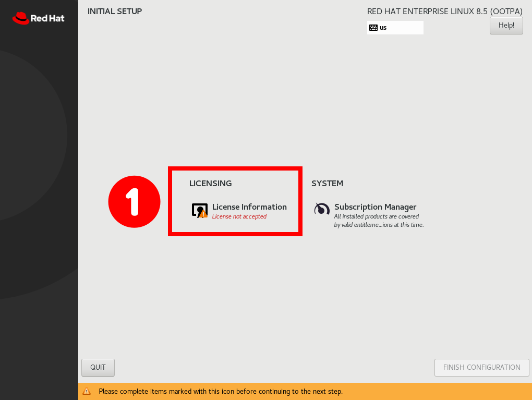Select the us keyboard layout field
This screenshot has width=532, height=400.
pyautogui.click(x=395, y=28)
